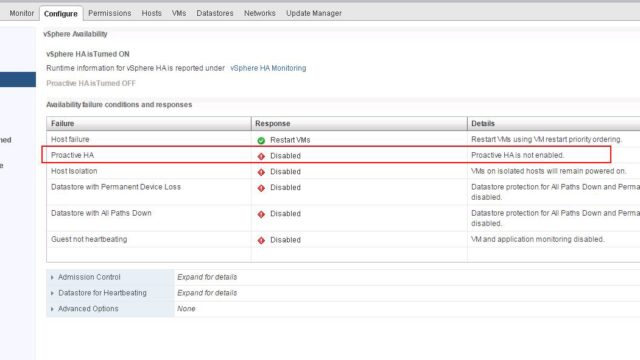Image resolution: width=640 pixels, height=360 pixels.
Task: Click 'Expand for details' beside Admission Control
Action: pos(207,277)
